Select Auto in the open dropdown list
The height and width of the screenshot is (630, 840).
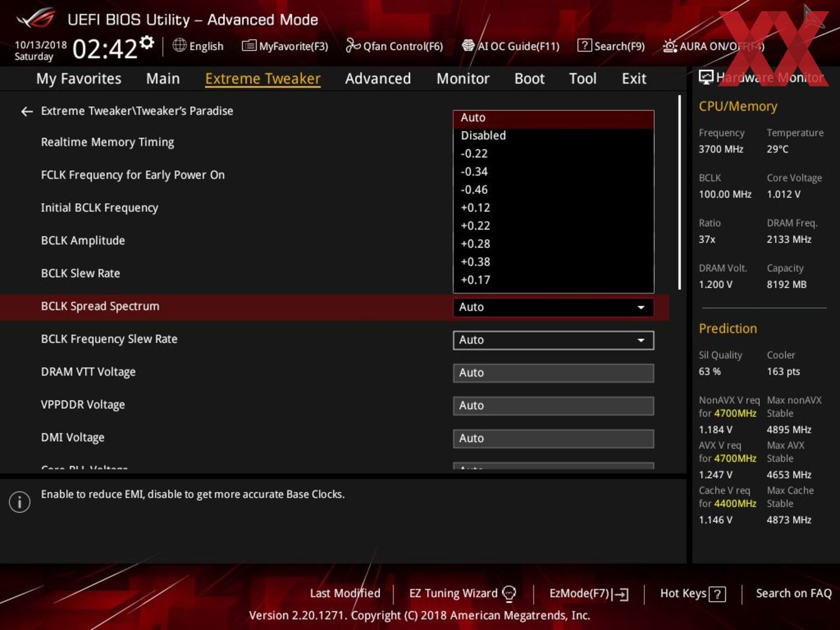(x=553, y=118)
